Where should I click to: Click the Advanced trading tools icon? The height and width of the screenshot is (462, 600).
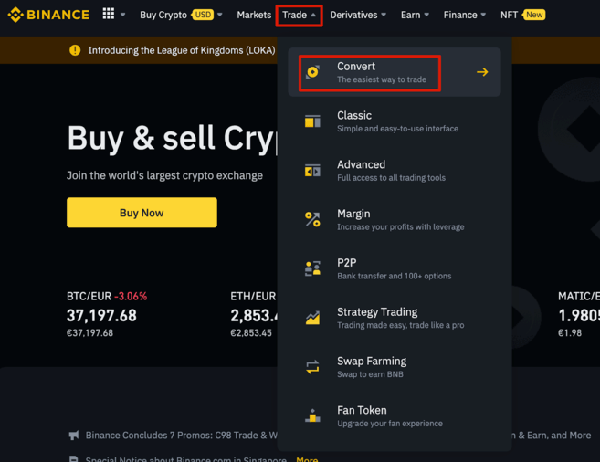point(314,170)
